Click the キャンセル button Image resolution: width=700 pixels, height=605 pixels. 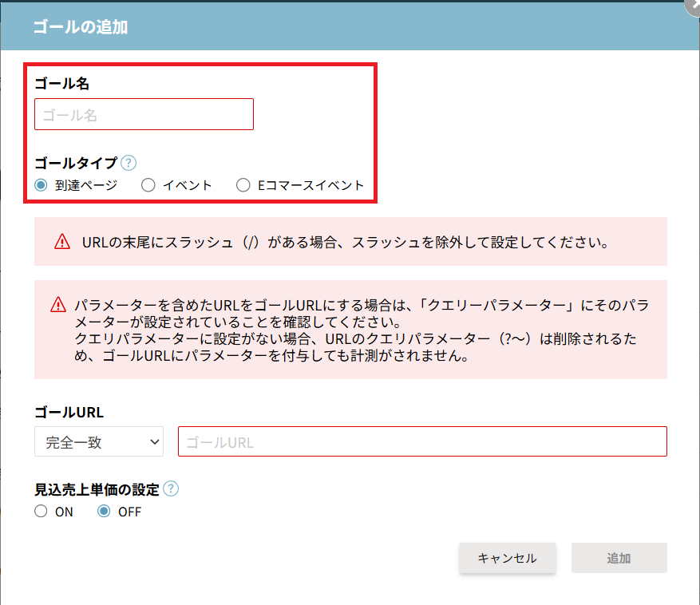click(508, 558)
